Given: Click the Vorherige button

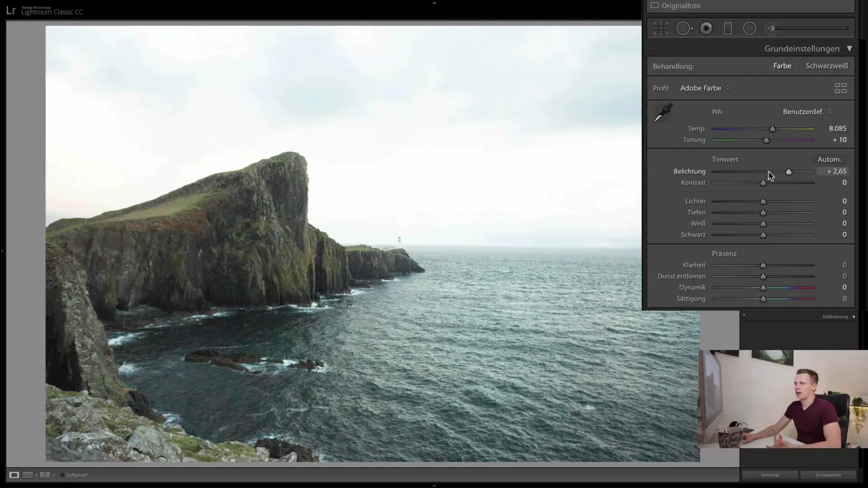Looking at the screenshot, I should click(x=770, y=475).
